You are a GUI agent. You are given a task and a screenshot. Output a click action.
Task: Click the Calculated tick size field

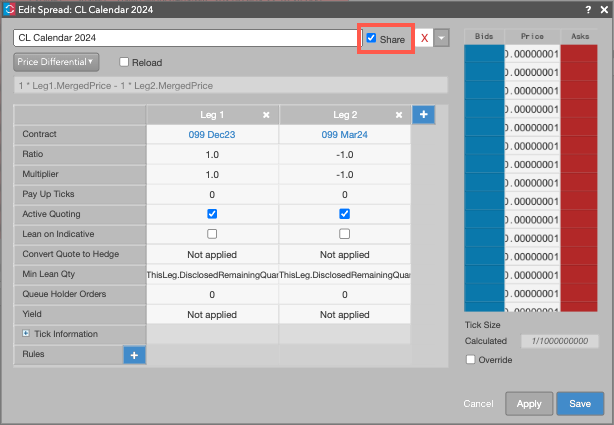click(x=560, y=341)
